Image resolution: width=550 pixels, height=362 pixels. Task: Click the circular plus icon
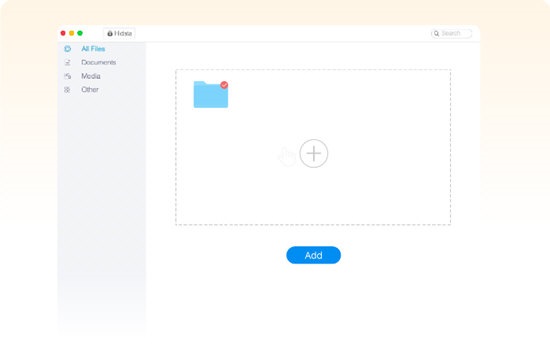pos(314,153)
